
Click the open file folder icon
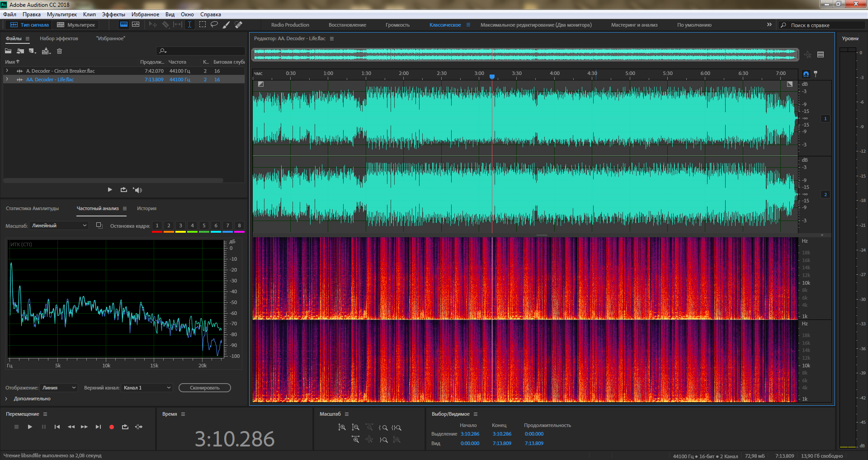pyautogui.click(x=8, y=51)
